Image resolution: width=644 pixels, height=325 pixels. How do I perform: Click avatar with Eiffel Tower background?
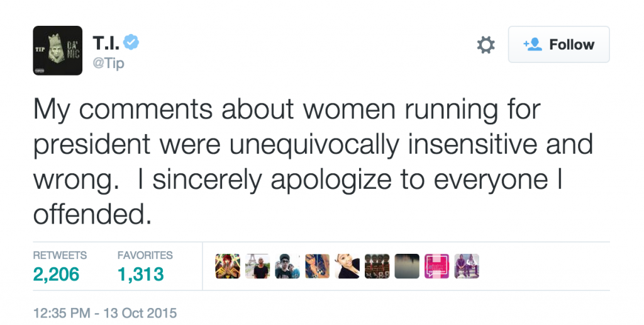[x=257, y=266]
